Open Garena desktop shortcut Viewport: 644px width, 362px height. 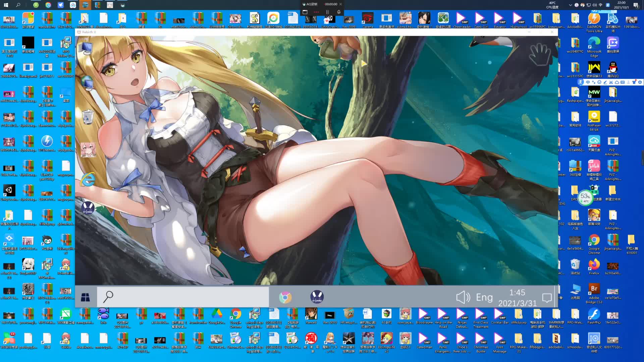coord(368,20)
